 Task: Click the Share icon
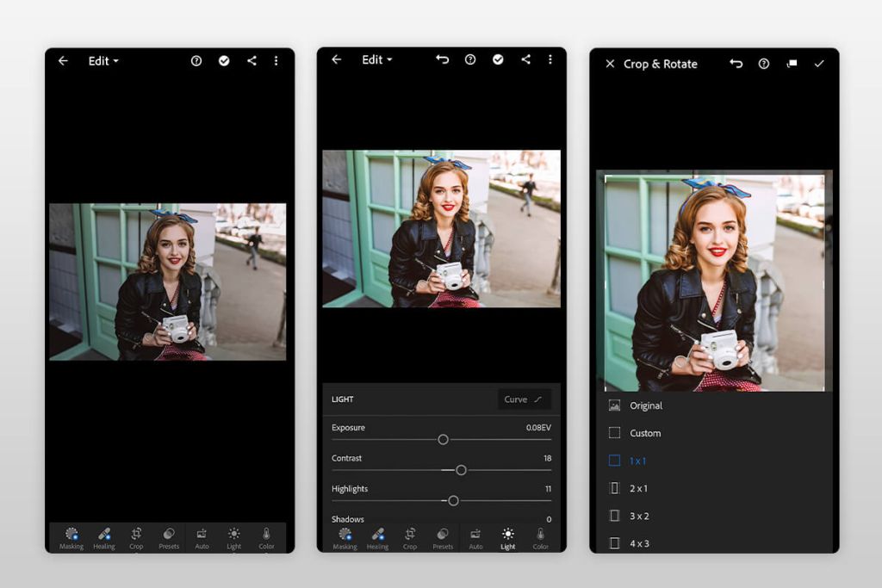[x=252, y=61]
